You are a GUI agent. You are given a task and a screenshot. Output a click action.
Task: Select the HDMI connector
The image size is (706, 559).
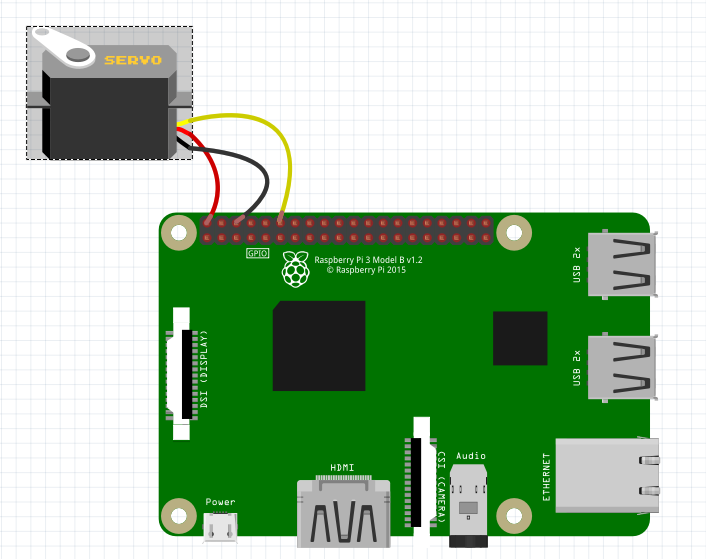344,512
